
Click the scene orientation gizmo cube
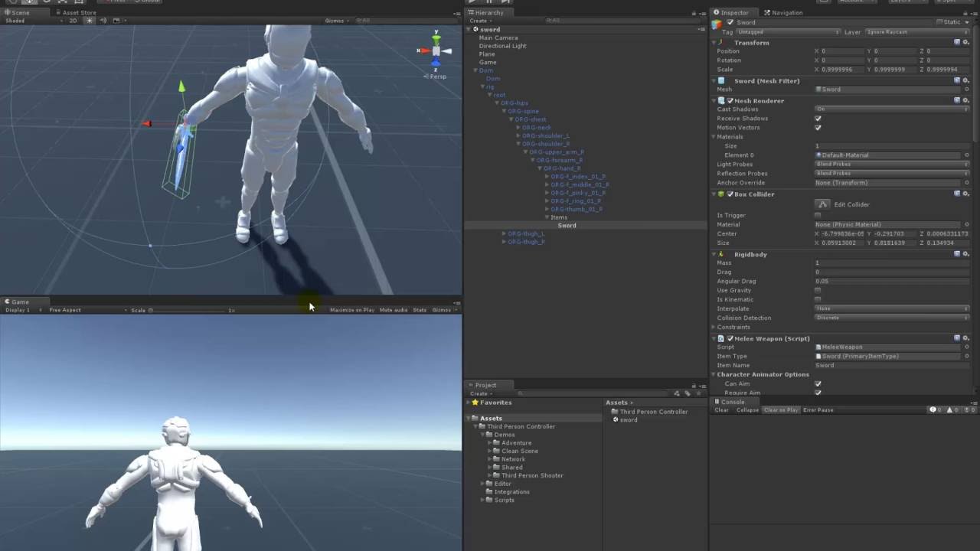point(436,51)
